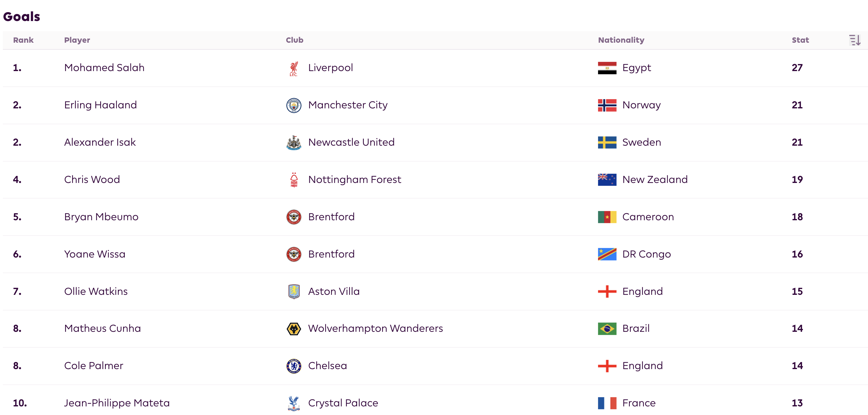The image size is (868, 415).
Task: Open Jean-Philippe Mateta's profile
Action: point(116,403)
